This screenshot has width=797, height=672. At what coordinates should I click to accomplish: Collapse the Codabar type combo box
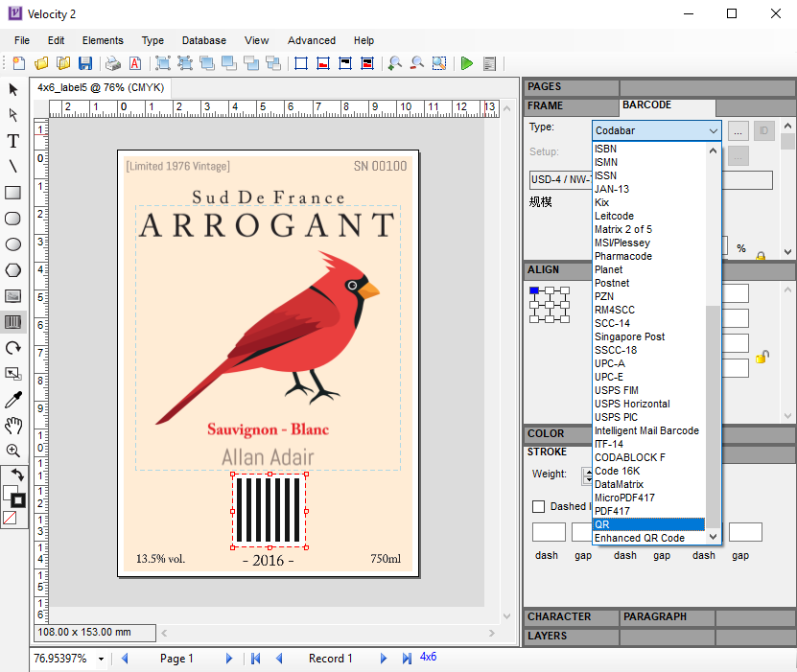[713, 130]
